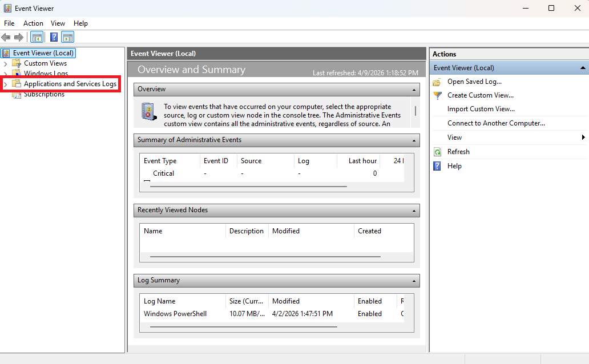Viewport: 589px width, 364px height.
Task: Click the green Refresh icon in Actions
Action: coord(437,152)
